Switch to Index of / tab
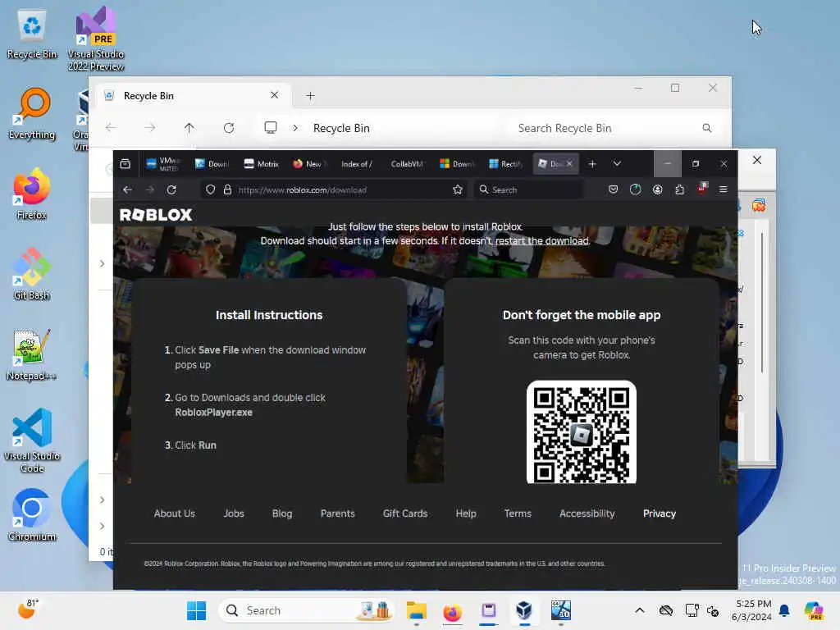Image resolution: width=840 pixels, height=630 pixels. click(x=357, y=164)
